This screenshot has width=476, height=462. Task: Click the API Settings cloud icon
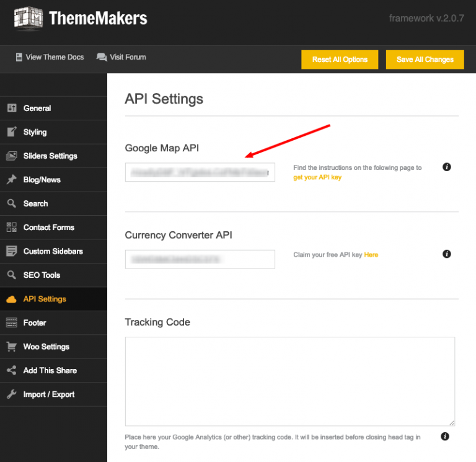(12, 299)
